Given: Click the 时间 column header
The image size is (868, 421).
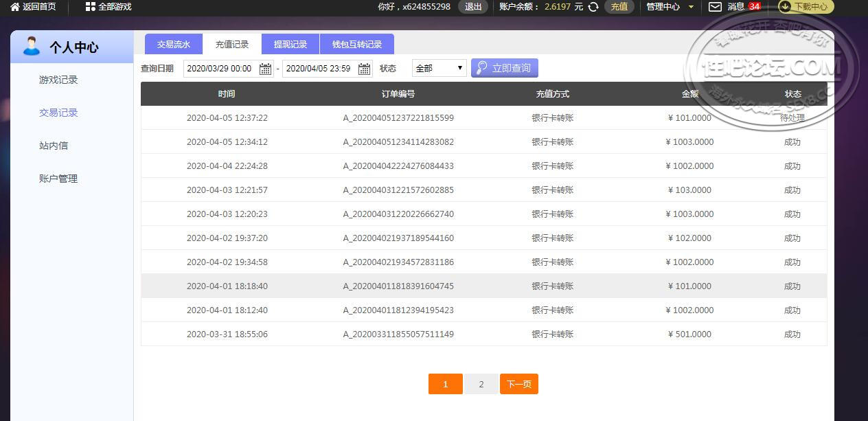Looking at the screenshot, I should (227, 94).
